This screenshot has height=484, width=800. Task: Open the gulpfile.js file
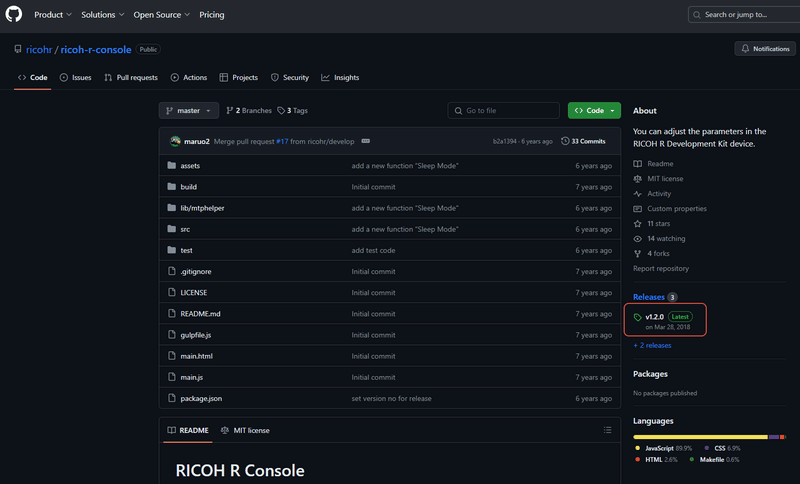(196, 335)
